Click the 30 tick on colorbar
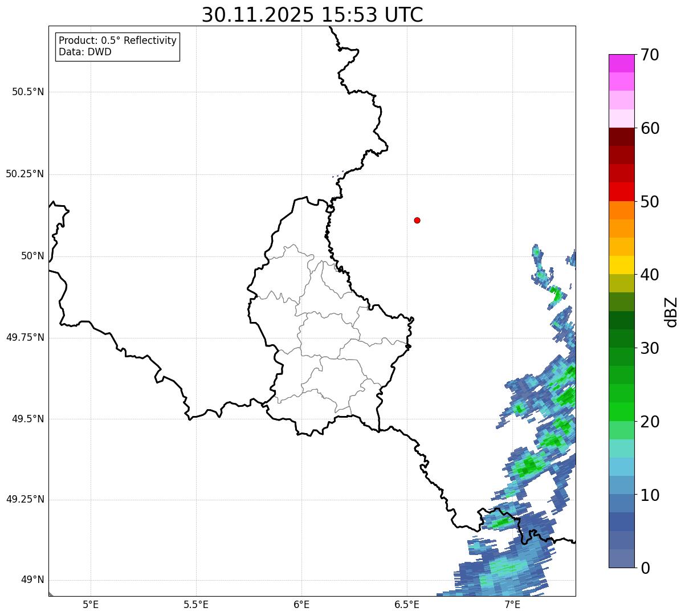The image size is (685, 616). pos(650,348)
